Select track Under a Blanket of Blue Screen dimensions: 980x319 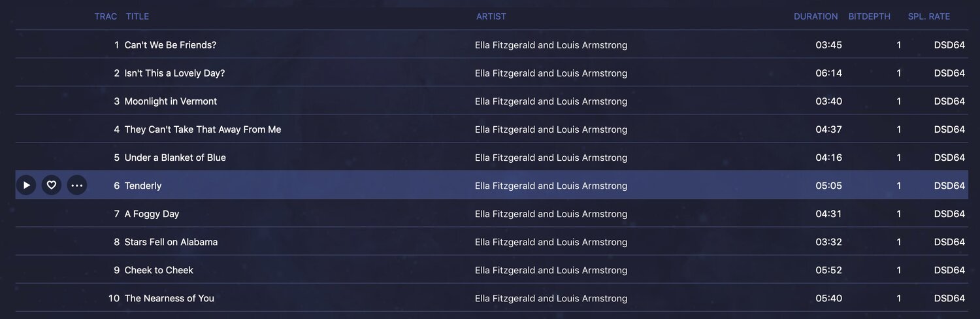[175, 158]
